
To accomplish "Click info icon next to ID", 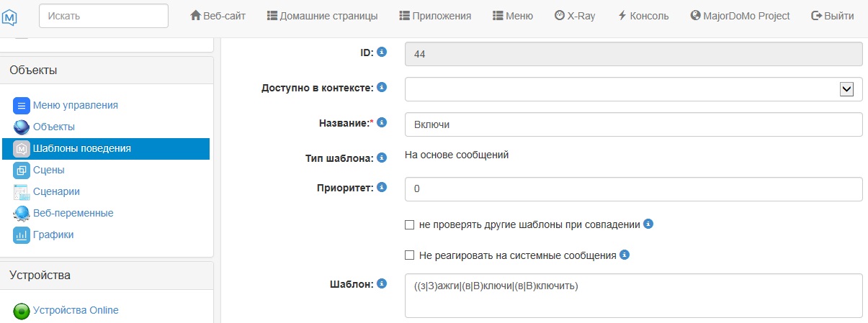I will [382, 52].
